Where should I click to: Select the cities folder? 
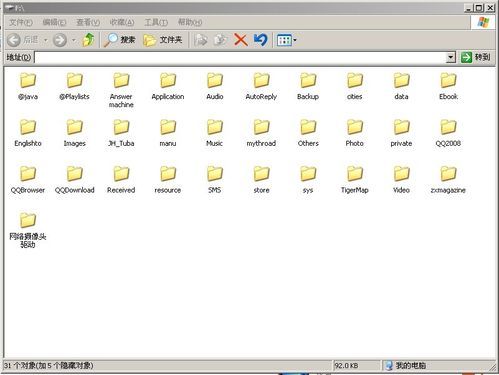click(355, 86)
